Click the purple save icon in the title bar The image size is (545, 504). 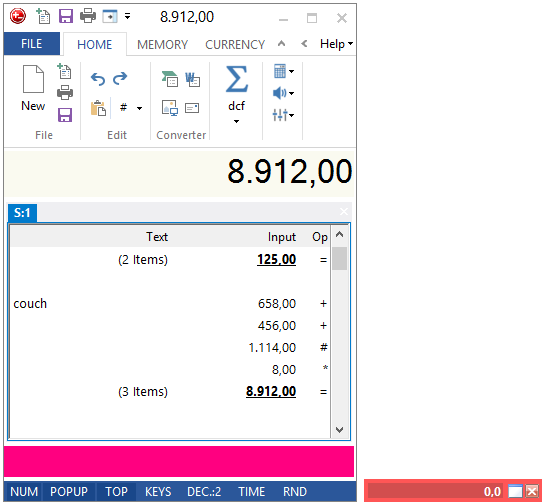[66, 16]
